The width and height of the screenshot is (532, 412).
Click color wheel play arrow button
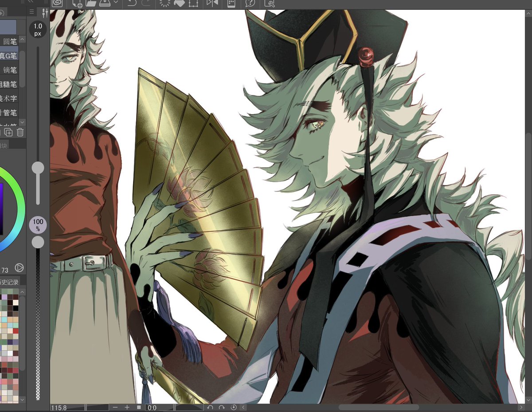(x=19, y=267)
